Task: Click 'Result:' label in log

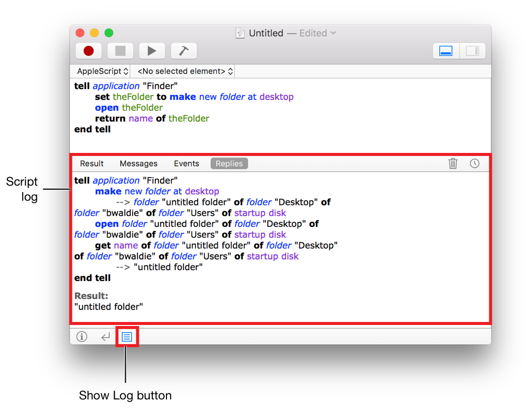Action: [92, 296]
